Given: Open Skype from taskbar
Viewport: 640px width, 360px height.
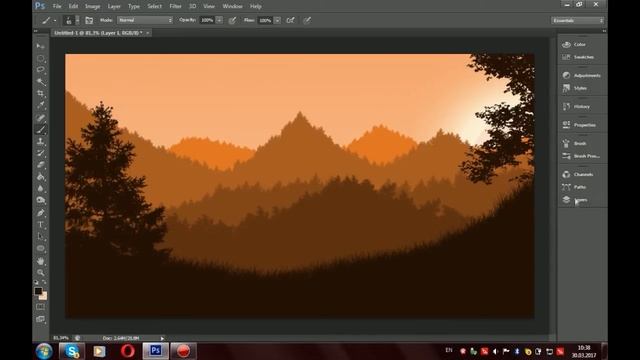Looking at the screenshot, I should point(72,351).
